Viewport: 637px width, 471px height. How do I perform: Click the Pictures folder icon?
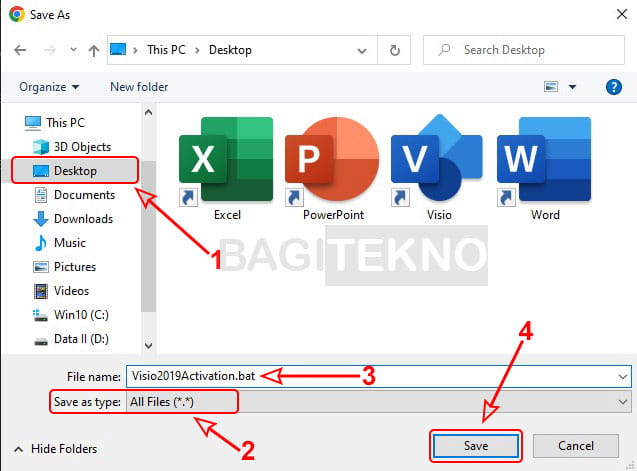pos(41,267)
